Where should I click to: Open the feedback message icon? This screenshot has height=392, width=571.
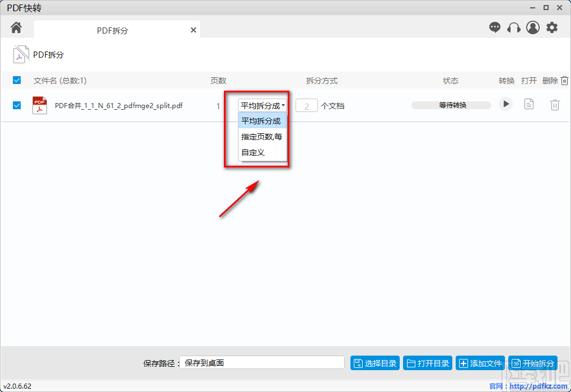pyautogui.click(x=495, y=27)
